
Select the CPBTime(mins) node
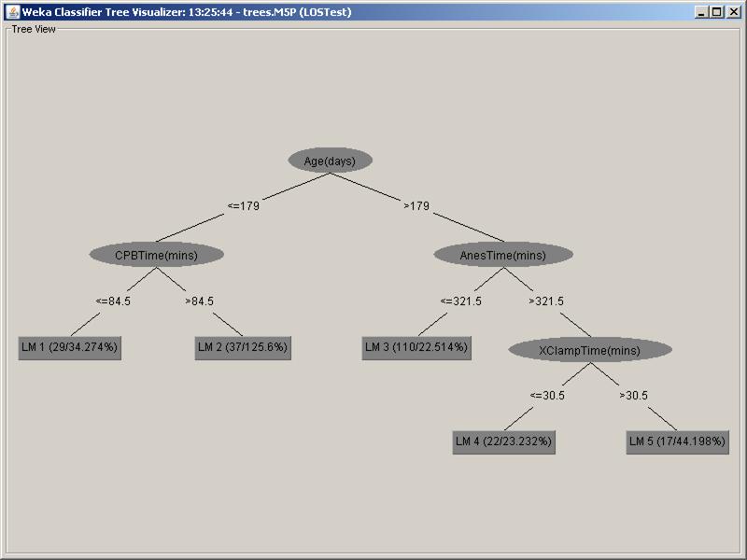(156, 253)
